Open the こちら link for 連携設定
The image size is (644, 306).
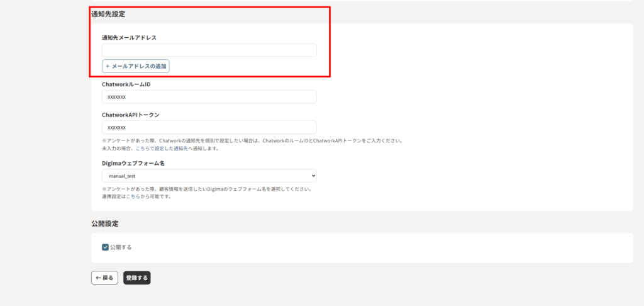[x=133, y=196]
